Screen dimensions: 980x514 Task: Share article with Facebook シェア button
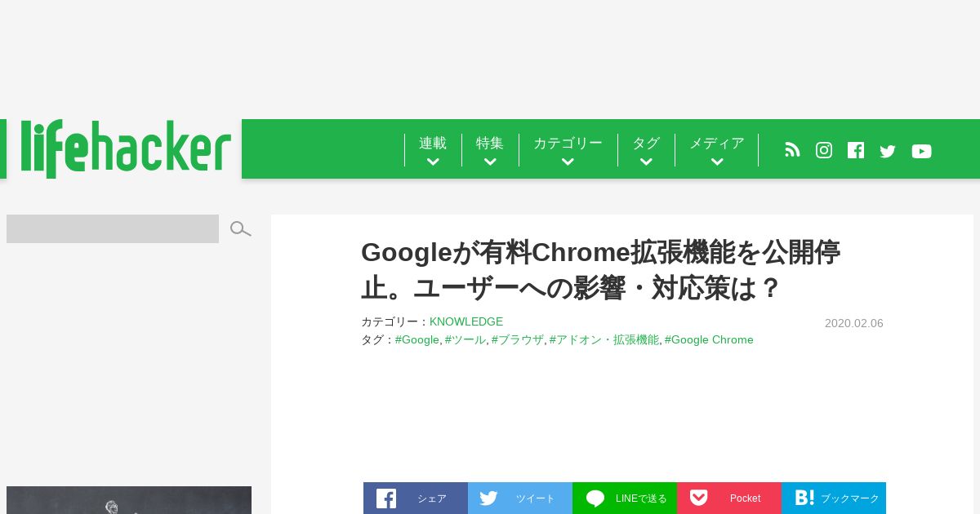tap(416, 498)
